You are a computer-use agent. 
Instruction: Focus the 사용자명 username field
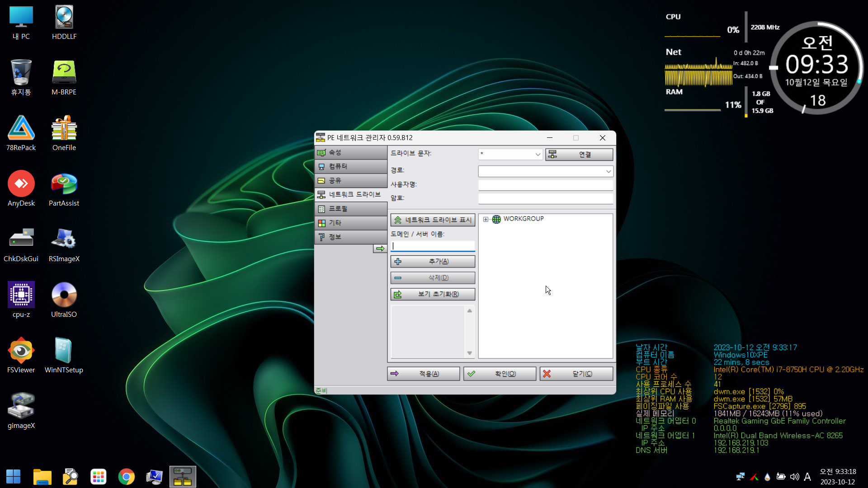[546, 185]
